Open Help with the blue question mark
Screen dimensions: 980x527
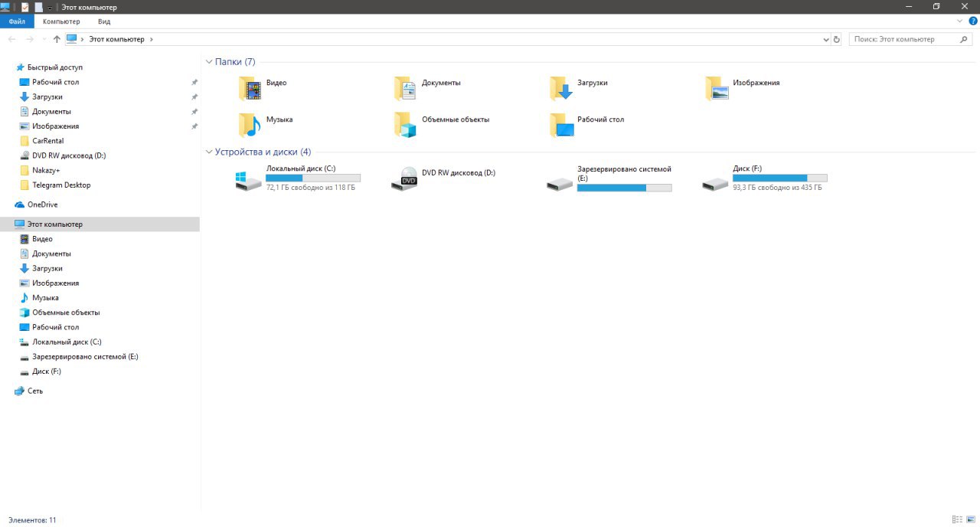point(972,21)
